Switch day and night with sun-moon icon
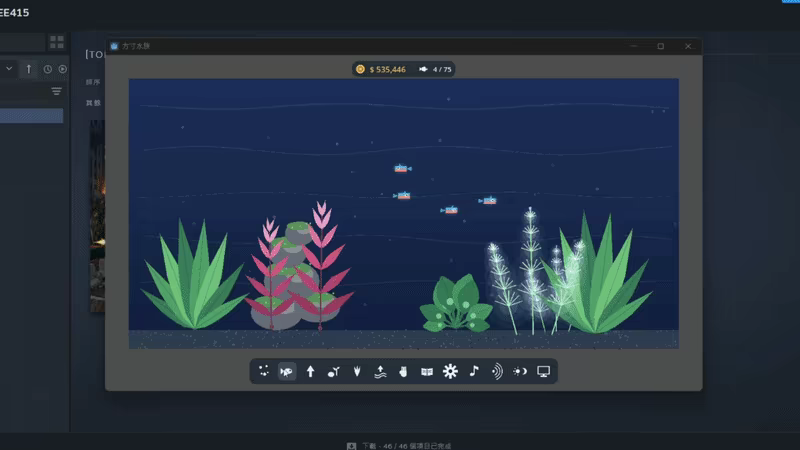The image size is (800, 450). pos(520,371)
